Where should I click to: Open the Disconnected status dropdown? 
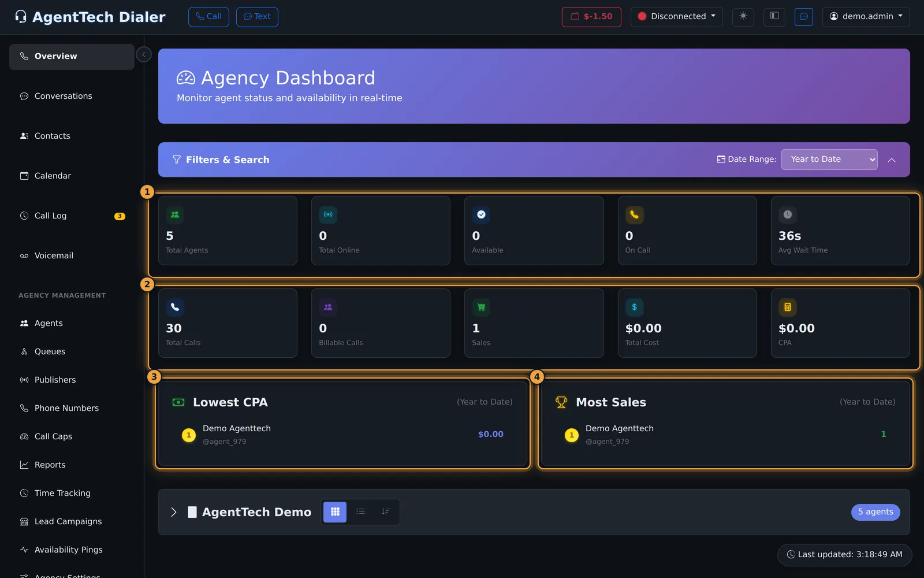676,17
